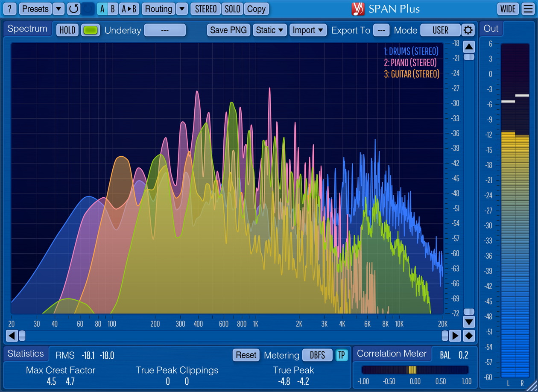Click the undo circular arrow icon

click(x=73, y=9)
